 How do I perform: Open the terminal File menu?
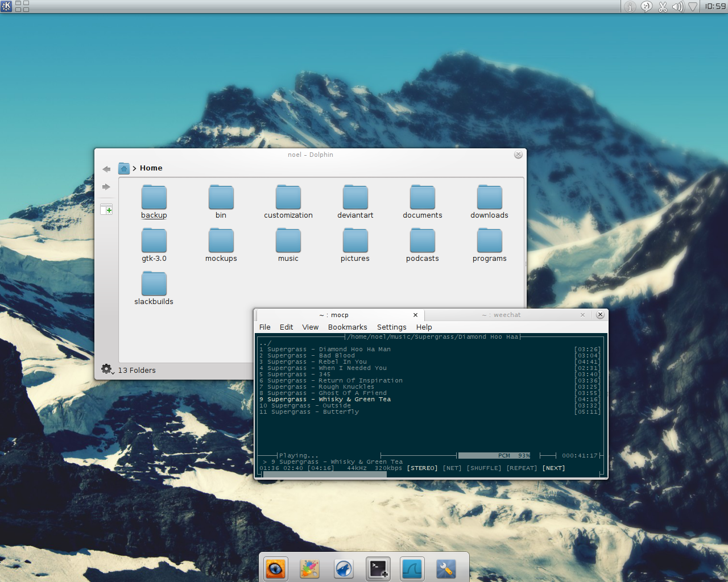click(265, 327)
